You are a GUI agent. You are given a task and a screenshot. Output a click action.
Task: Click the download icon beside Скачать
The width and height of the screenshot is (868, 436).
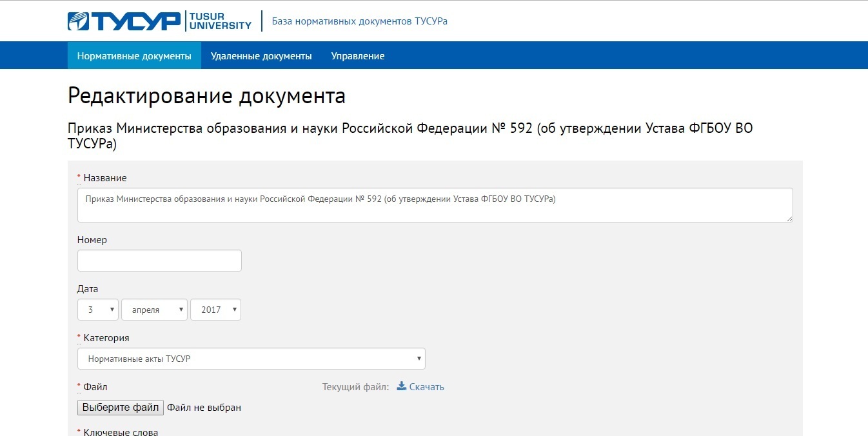coord(401,386)
